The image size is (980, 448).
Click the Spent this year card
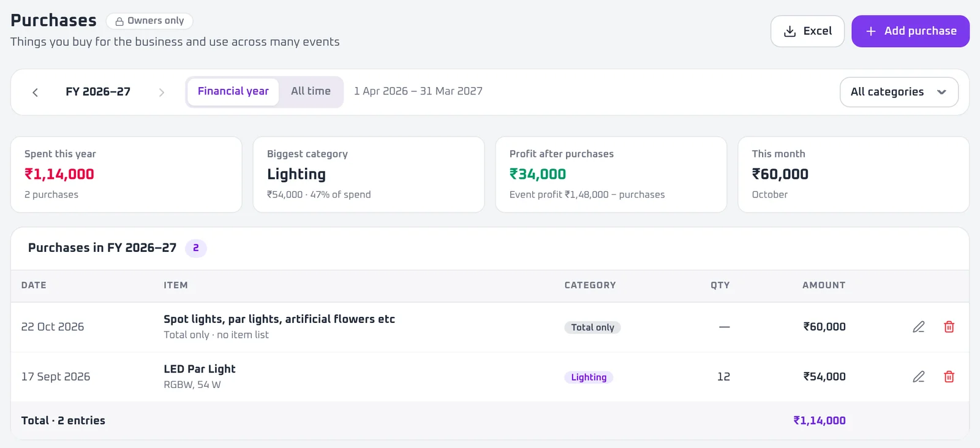click(126, 175)
